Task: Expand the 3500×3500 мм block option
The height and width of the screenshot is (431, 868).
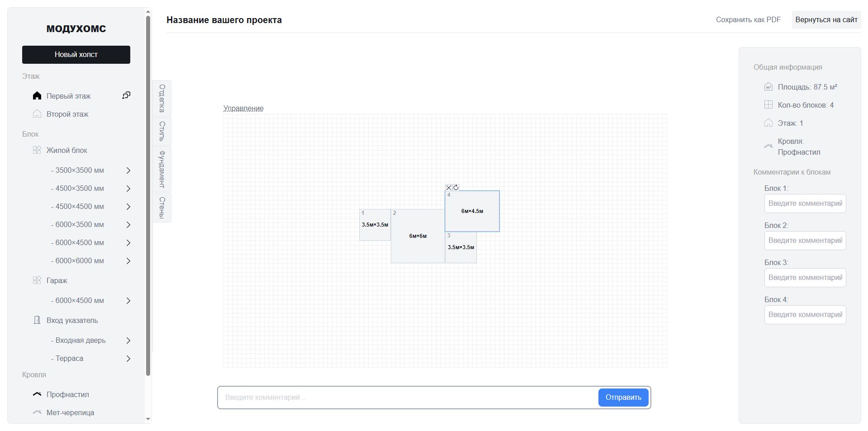Action: pos(128,171)
